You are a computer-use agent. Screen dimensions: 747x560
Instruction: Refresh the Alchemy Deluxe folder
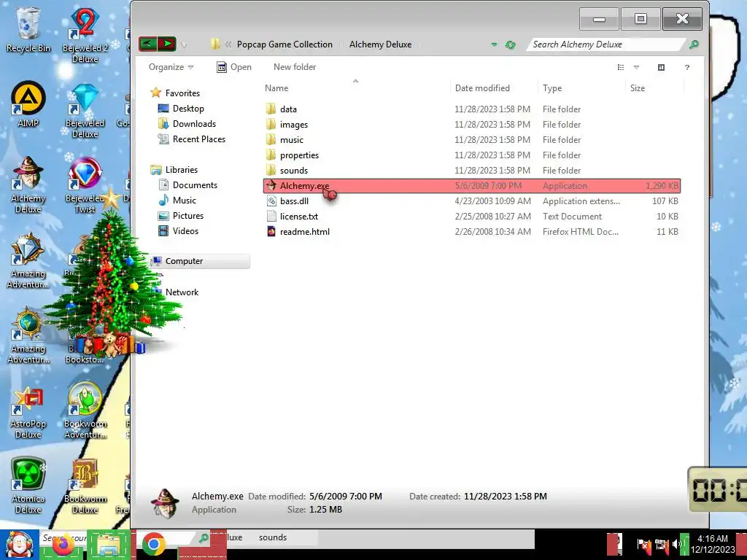click(x=510, y=44)
